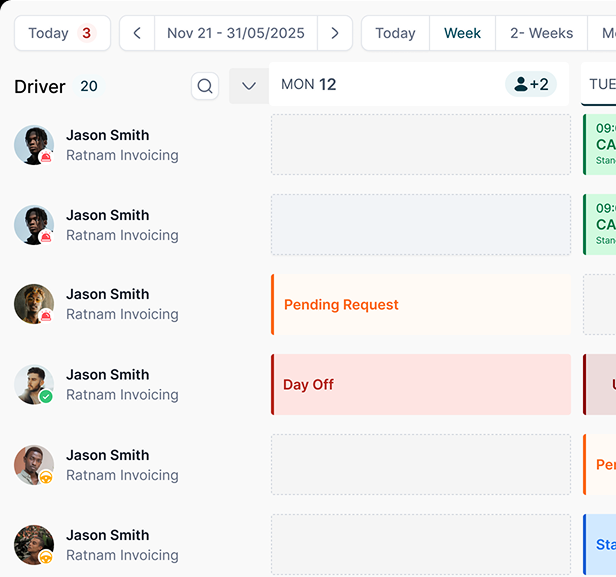
Task: Open the Day Off entry on Monday
Action: pos(420,385)
